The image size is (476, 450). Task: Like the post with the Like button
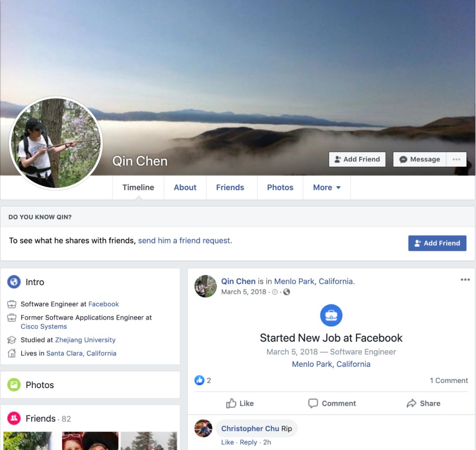point(240,403)
